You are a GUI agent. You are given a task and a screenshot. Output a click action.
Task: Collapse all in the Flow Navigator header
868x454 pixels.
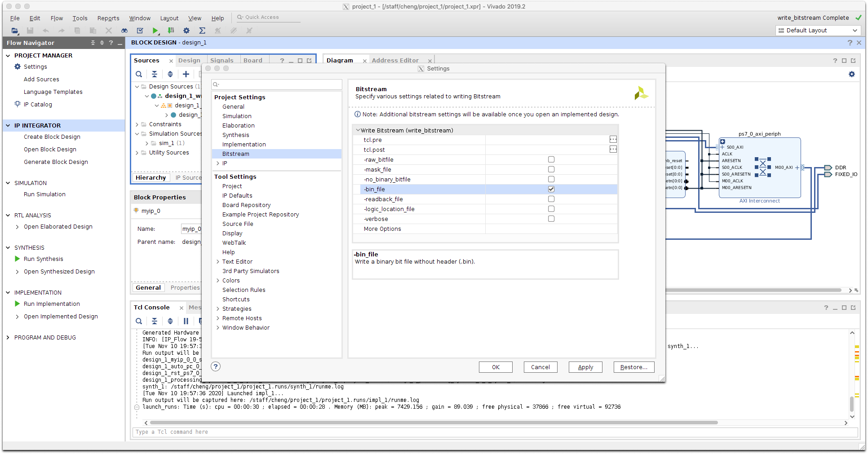93,43
